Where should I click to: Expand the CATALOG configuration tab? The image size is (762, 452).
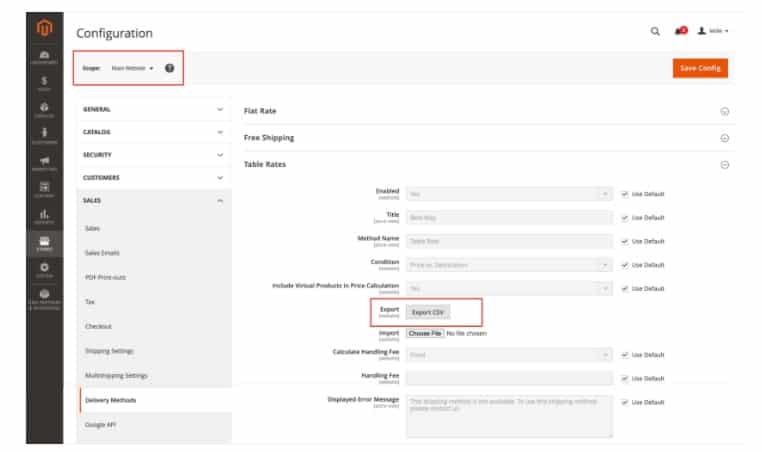[153, 132]
